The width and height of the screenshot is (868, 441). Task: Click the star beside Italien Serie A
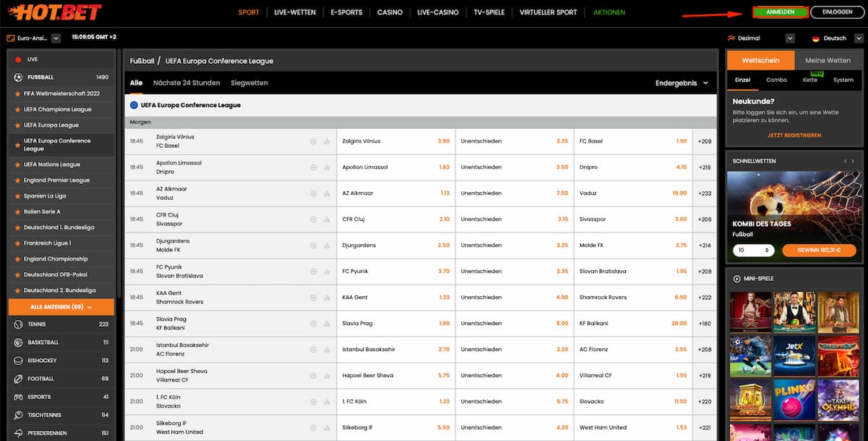18,212
